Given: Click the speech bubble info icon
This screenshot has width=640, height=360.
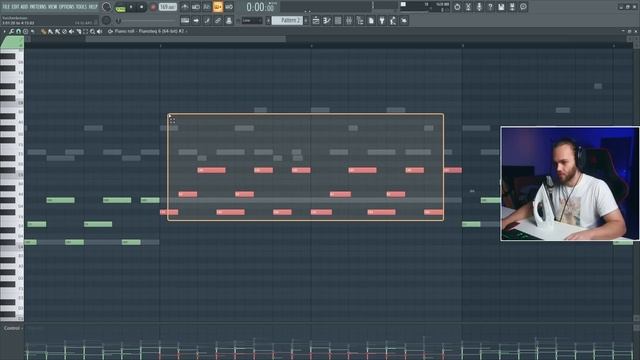Looking at the screenshot, I should pyautogui.click(x=523, y=7).
